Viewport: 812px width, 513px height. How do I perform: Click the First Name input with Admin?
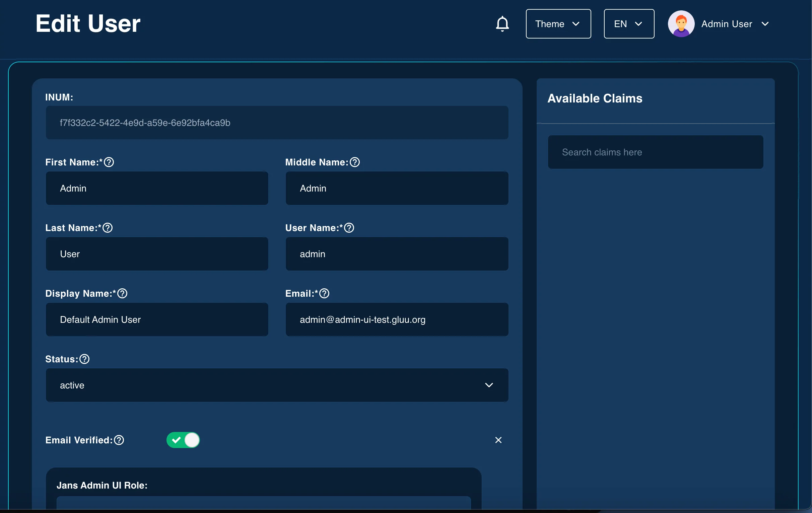[157, 188]
